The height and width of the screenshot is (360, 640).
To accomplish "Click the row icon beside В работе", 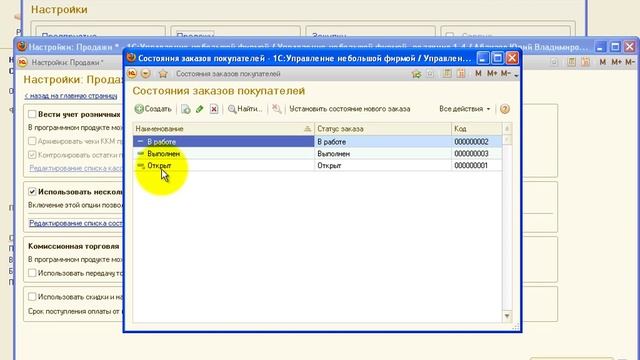I will [x=140, y=142].
